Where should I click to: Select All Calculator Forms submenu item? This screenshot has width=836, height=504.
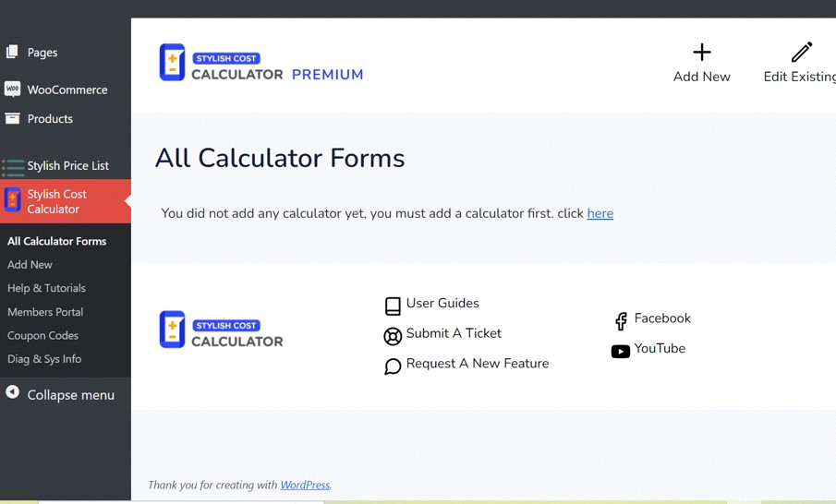(x=57, y=241)
